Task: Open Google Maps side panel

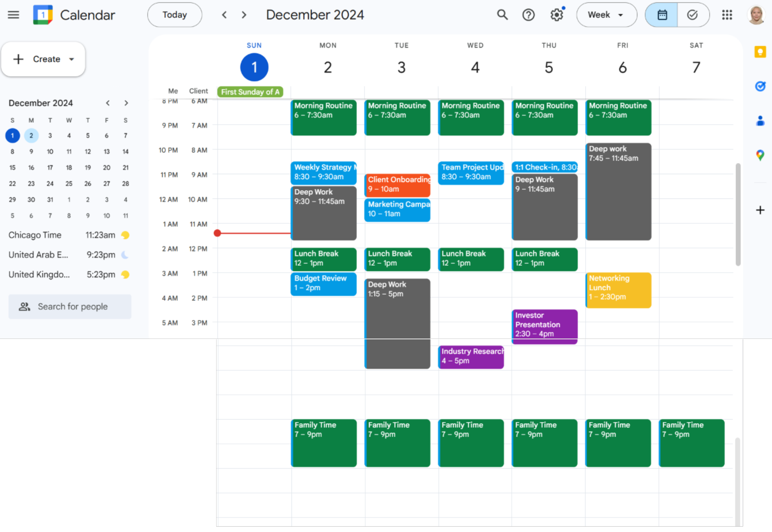Action: (760, 155)
